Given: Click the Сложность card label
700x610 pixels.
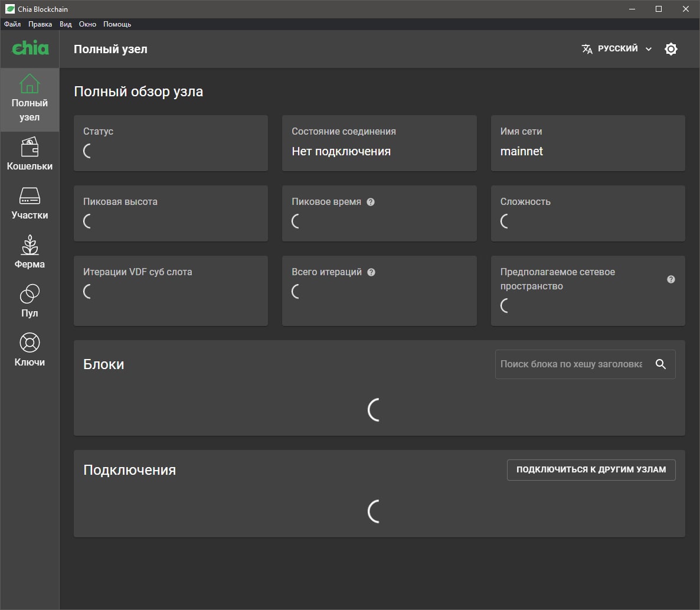Looking at the screenshot, I should pos(525,202).
